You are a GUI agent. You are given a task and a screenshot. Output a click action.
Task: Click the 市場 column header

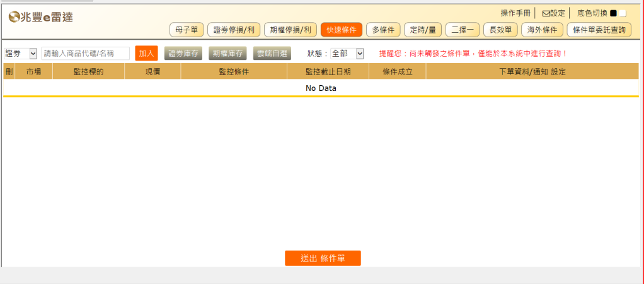[x=33, y=71]
